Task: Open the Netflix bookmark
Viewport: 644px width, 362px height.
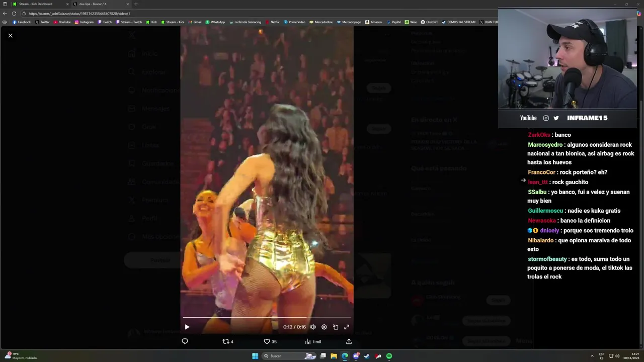Action: pyautogui.click(x=272, y=22)
